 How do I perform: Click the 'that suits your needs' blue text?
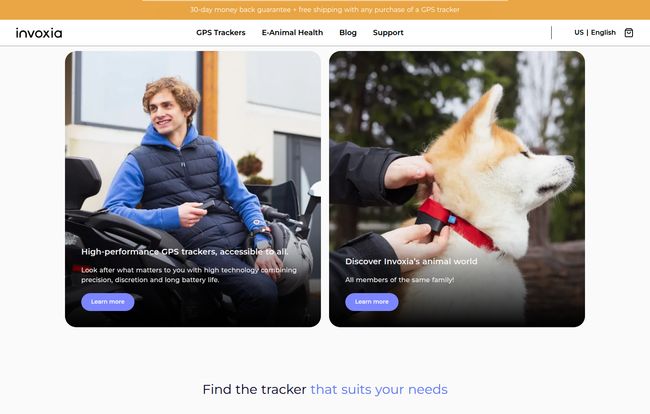pyautogui.click(x=379, y=390)
